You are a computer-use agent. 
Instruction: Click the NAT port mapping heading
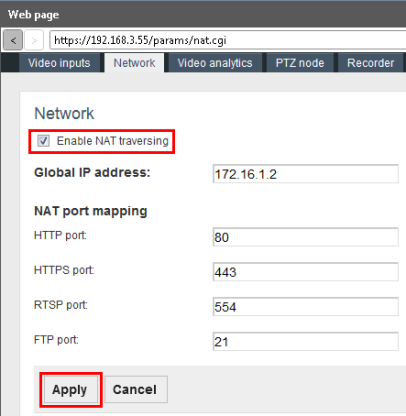pyautogui.click(x=91, y=211)
